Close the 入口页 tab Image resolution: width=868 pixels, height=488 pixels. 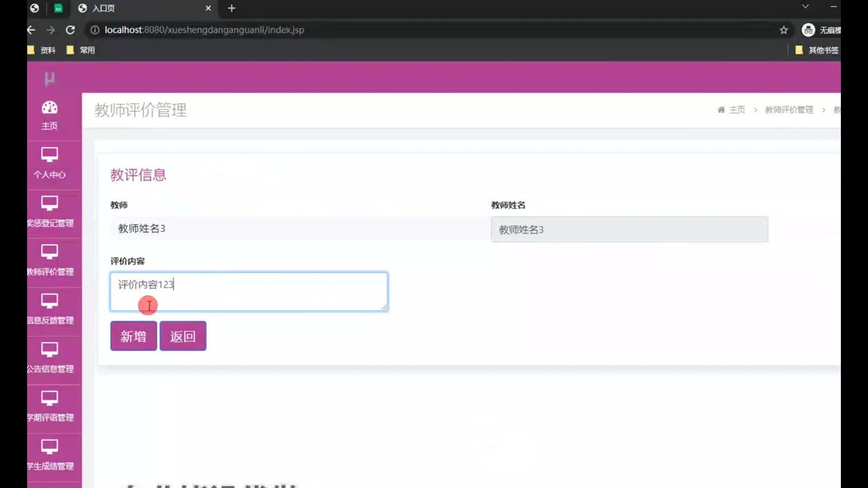(x=208, y=8)
